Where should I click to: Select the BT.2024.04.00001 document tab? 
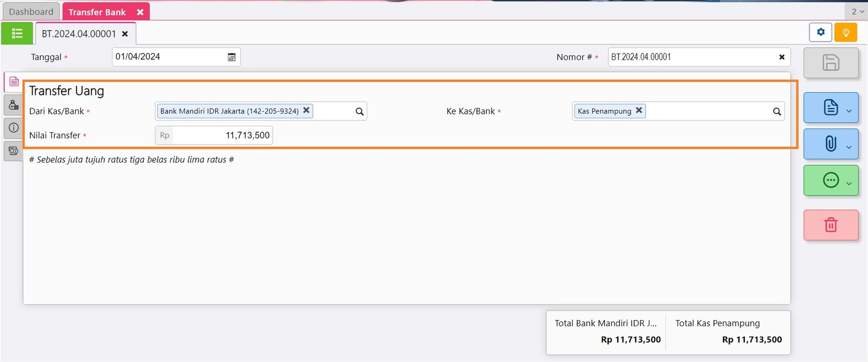(79, 34)
